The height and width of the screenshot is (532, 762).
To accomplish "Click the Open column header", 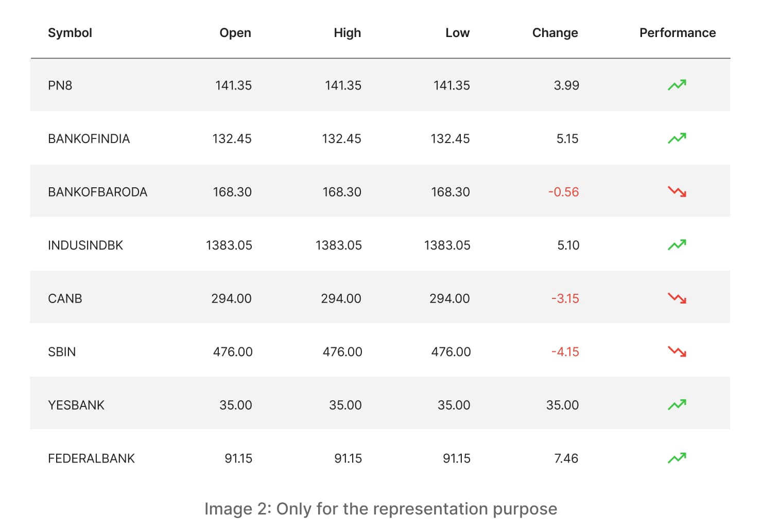I will coord(235,33).
